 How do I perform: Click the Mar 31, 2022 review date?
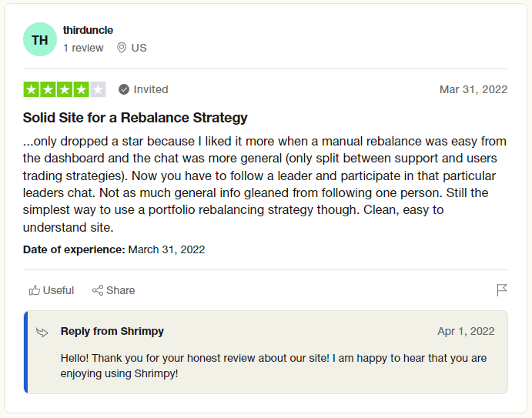(x=473, y=89)
